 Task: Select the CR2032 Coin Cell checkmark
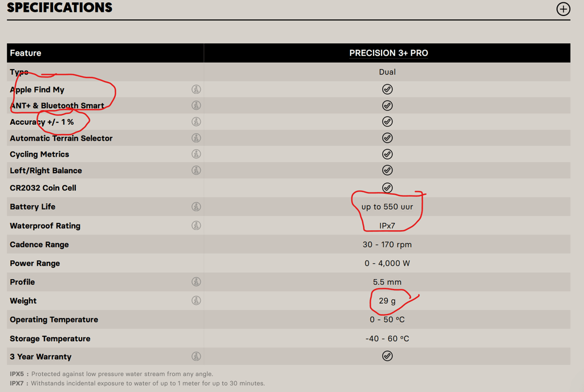(x=387, y=187)
